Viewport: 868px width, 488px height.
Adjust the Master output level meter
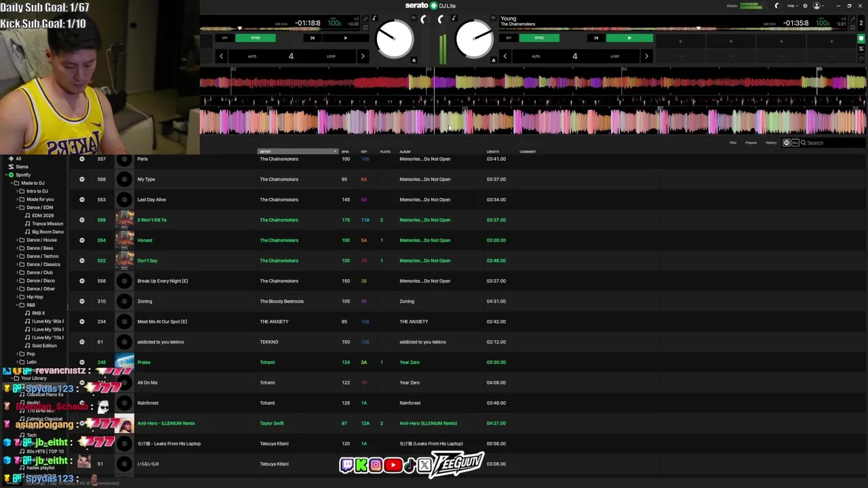click(x=751, y=6)
